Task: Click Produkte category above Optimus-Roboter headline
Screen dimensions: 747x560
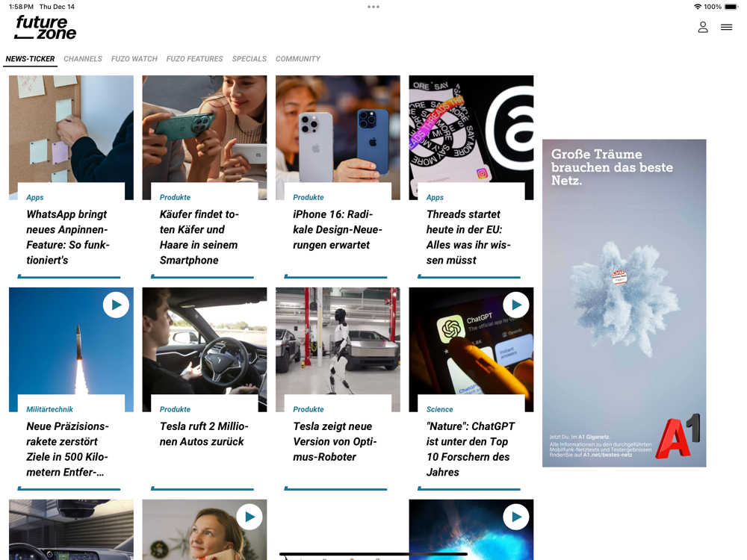Action: click(x=309, y=409)
